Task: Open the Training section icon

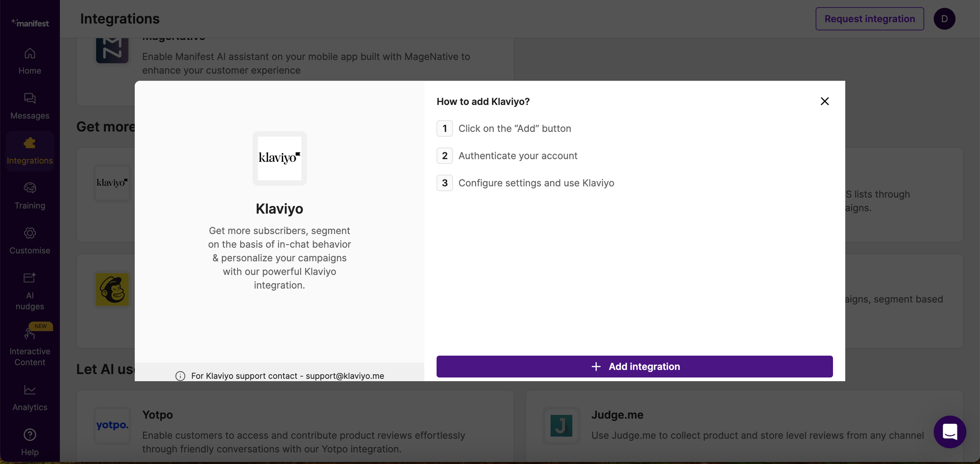Action: [30, 188]
